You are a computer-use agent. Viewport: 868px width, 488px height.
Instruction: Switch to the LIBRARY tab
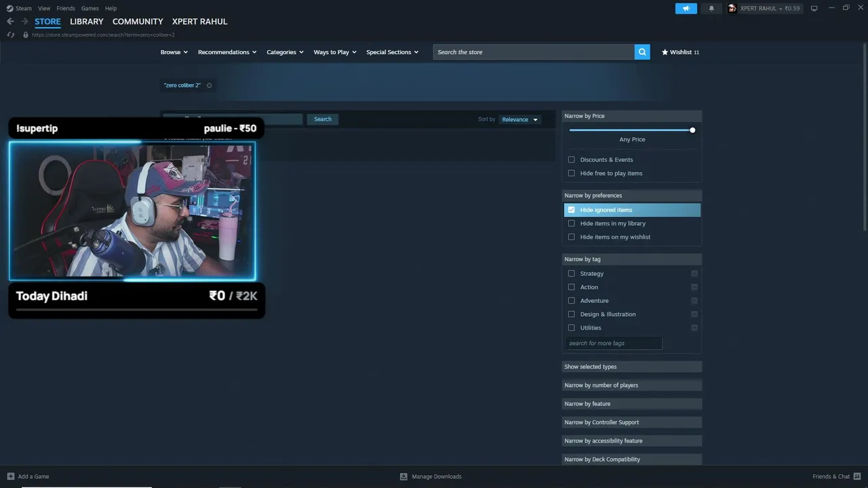(87, 22)
